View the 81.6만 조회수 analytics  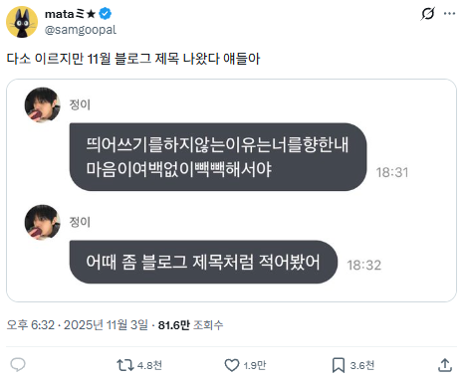190,325
